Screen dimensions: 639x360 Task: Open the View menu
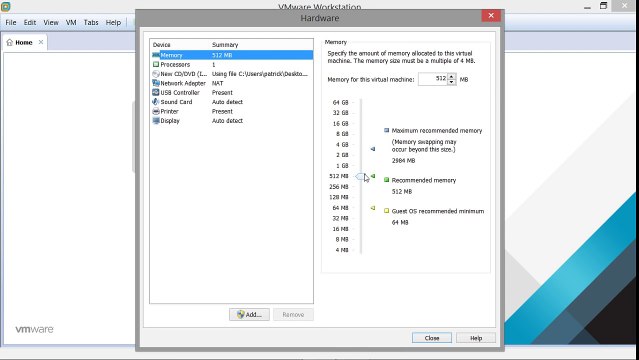(51, 22)
